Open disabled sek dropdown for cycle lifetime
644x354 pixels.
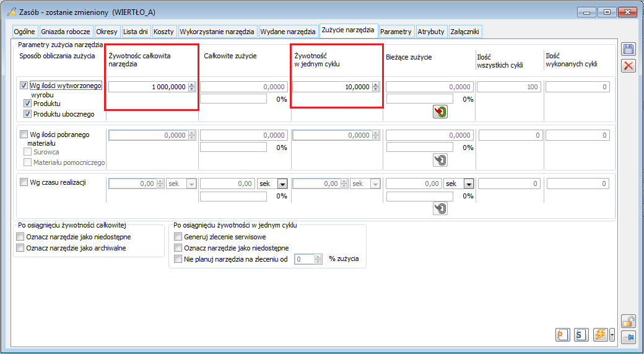[375, 184]
